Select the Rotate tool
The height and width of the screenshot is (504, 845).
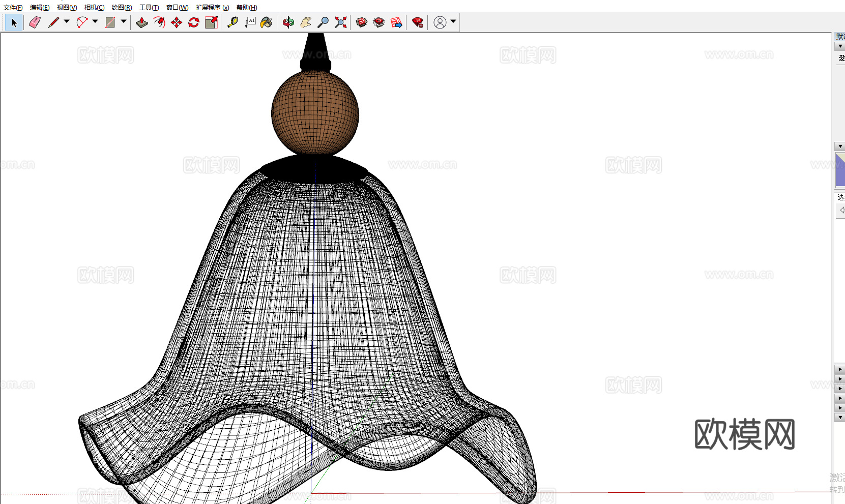coord(194,22)
